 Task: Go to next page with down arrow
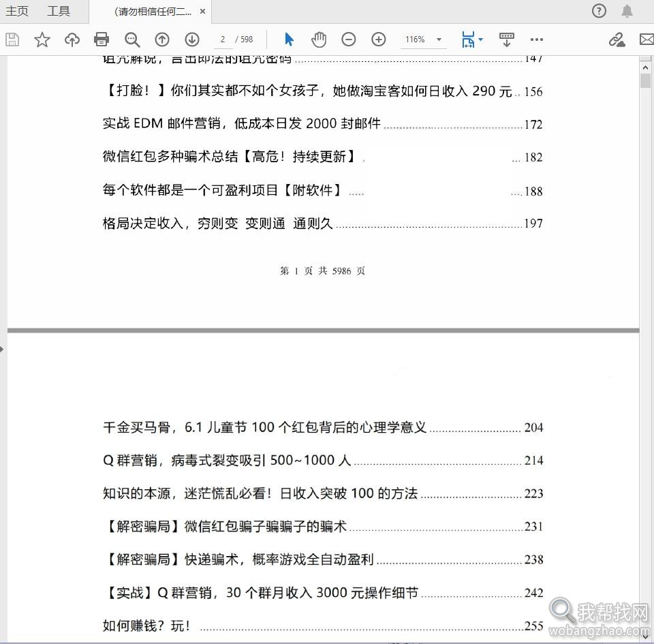click(192, 40)
